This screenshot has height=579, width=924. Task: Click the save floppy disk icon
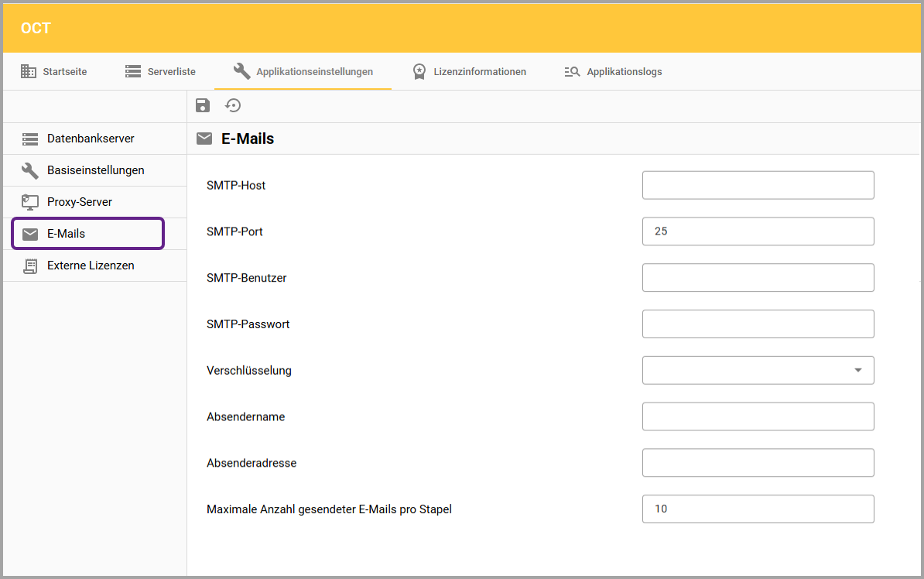[x=203, y=106]
